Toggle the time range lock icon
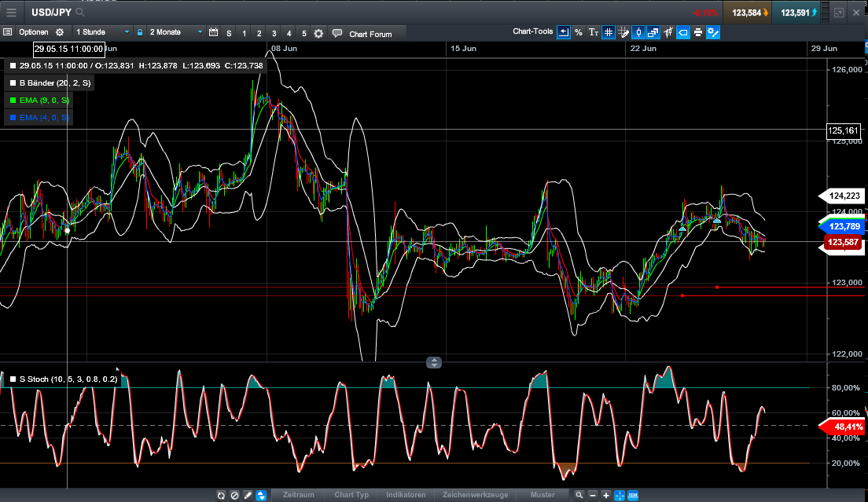The height and width of the screenshot is (502, 868). tap(140, 33)
